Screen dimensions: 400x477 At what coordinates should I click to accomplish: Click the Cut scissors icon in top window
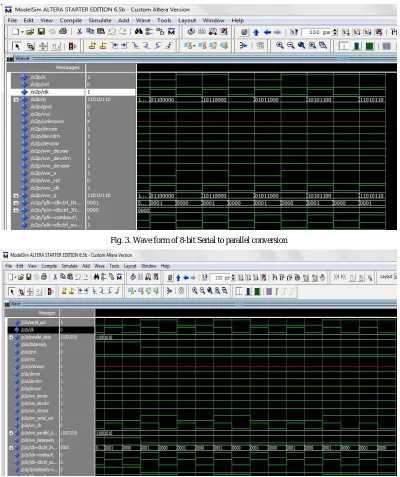pyautogui.click(x=79, y=32)
